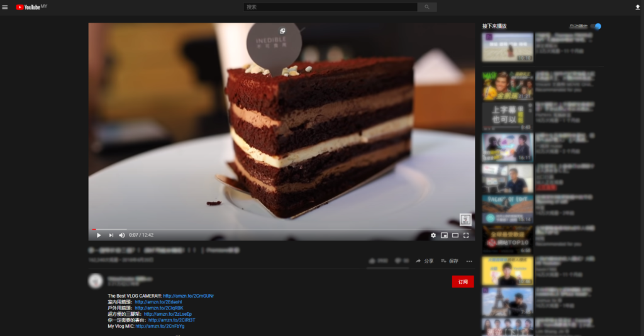Open the hamburger guide menu
Image resolution: width=644 pixels, height=336 pixels.
tap(5, 7)
